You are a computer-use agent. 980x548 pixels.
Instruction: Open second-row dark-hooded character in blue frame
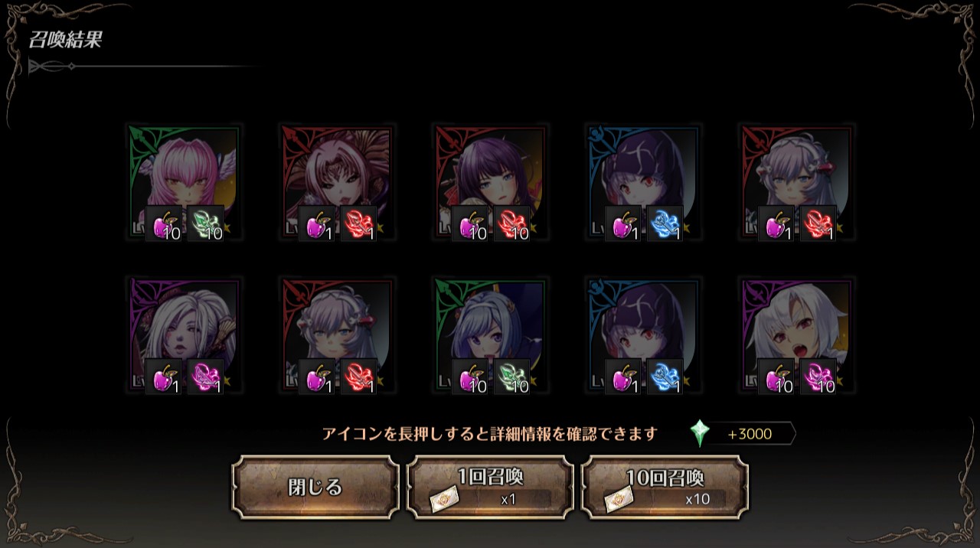click(x=643, y=337)
